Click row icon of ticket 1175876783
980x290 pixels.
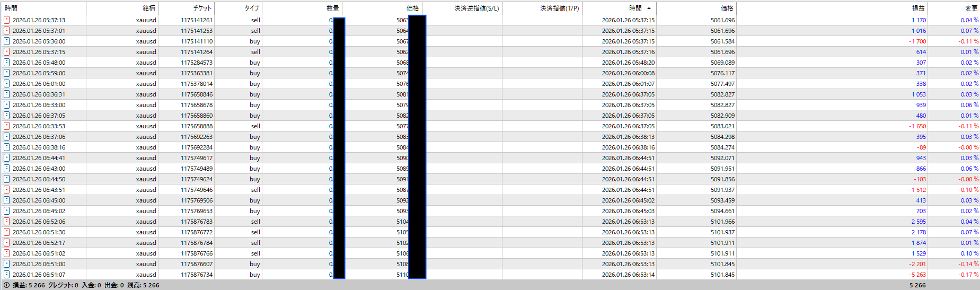pyautogui.click(x=6, y=221)
